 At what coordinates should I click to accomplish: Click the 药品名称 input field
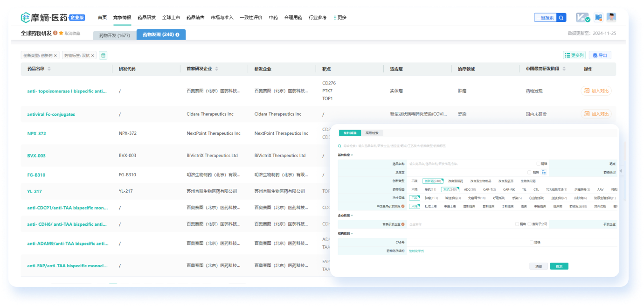[x=471, y=164]
